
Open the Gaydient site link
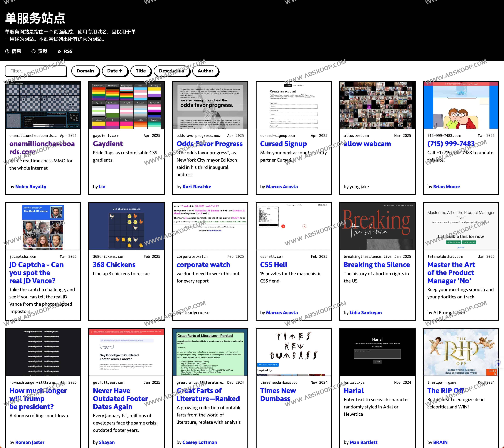pyautogui.click(x=108, y=144)
